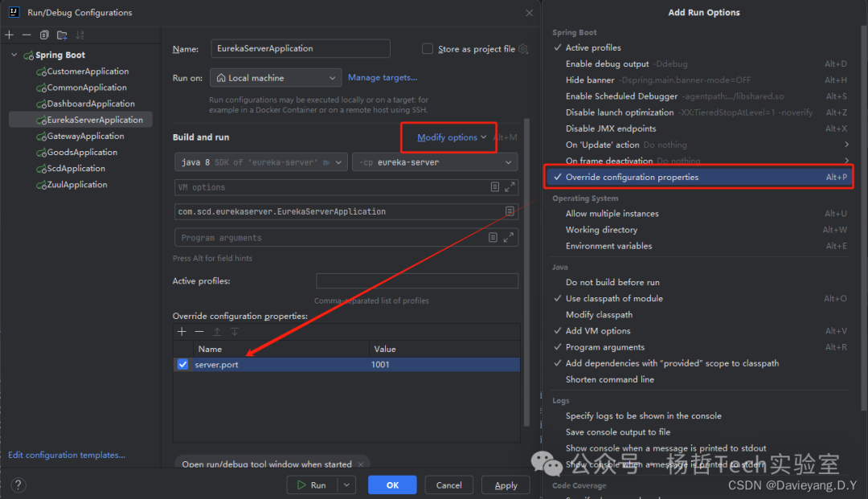Open -cp eureka-server classpath dropdown
The width and height of the screenshot is (868, 499).
435,162
